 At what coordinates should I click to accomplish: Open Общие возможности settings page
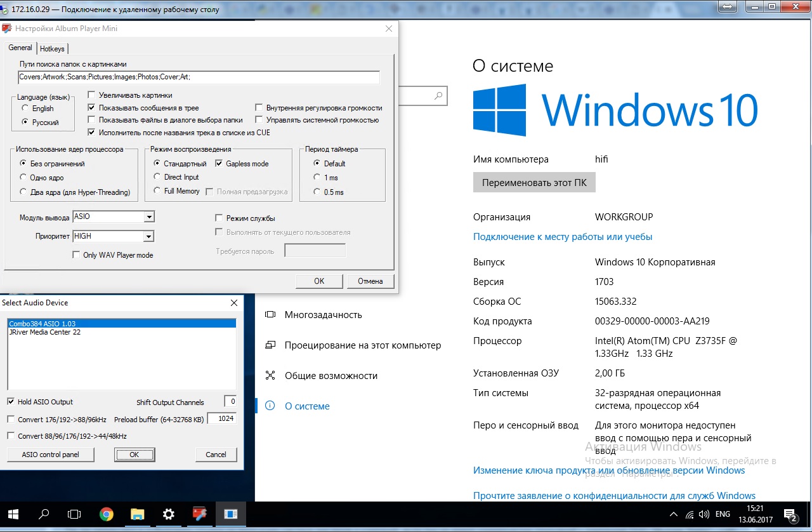point(331,376)
